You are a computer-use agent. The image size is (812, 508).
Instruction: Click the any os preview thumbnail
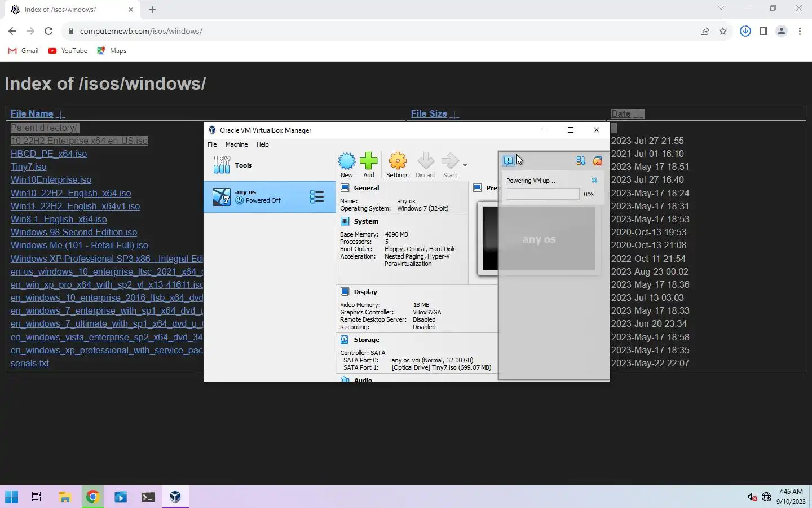[x=539, y=239]
